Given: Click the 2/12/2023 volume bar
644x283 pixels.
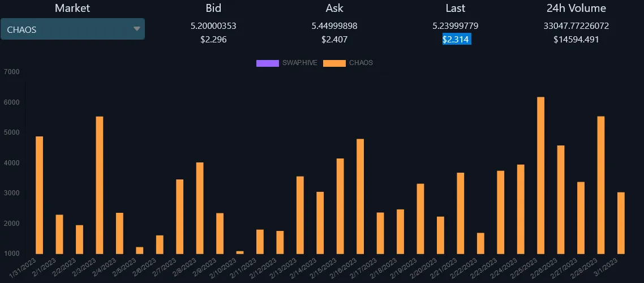Looking at the screenshot, I should 280,242.
